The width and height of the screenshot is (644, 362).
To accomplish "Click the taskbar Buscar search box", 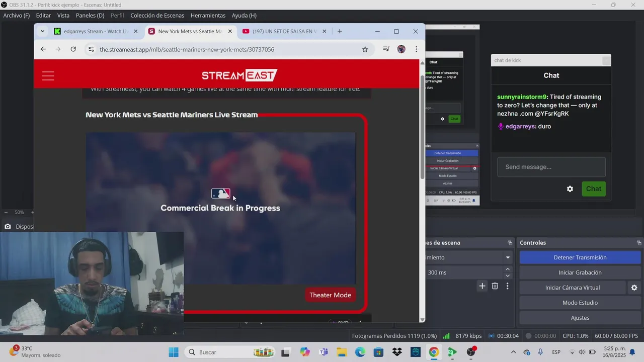I will [x=229, y=352].
